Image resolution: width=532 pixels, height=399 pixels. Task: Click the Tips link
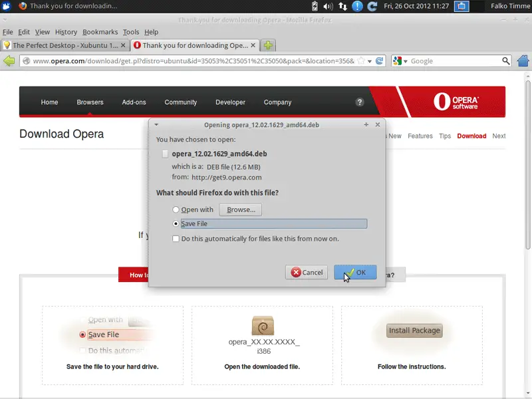click(445, 136)
